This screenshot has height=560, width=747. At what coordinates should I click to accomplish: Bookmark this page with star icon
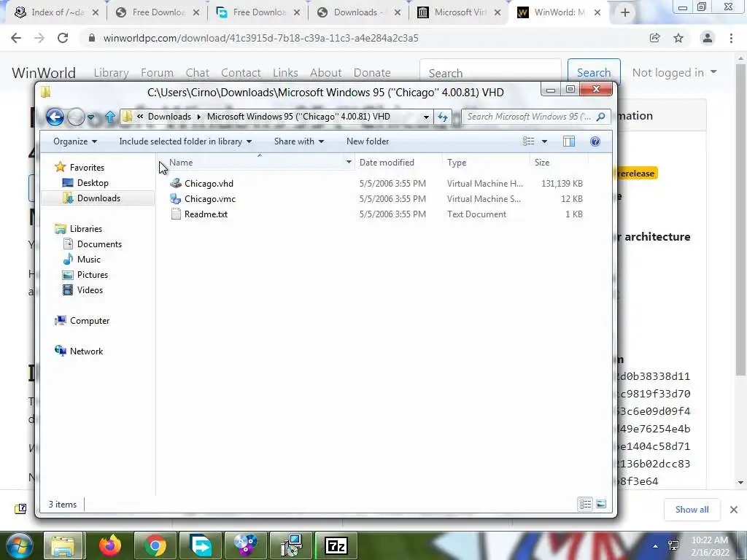pos(678,38)
